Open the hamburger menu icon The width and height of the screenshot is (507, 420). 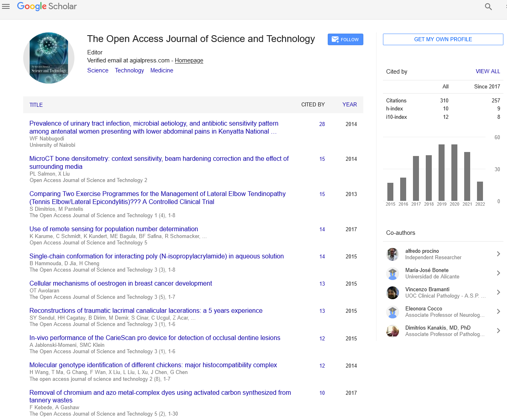[x=6, y=6]
